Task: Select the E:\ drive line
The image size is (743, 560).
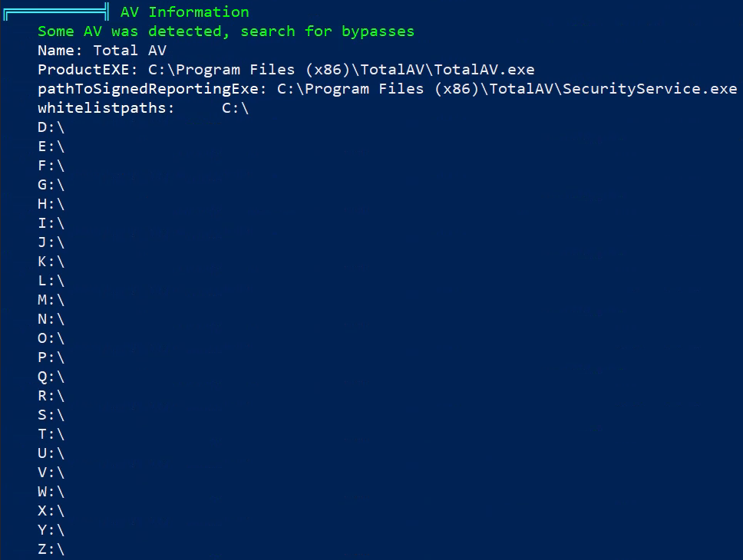Action: click(51, 147)
